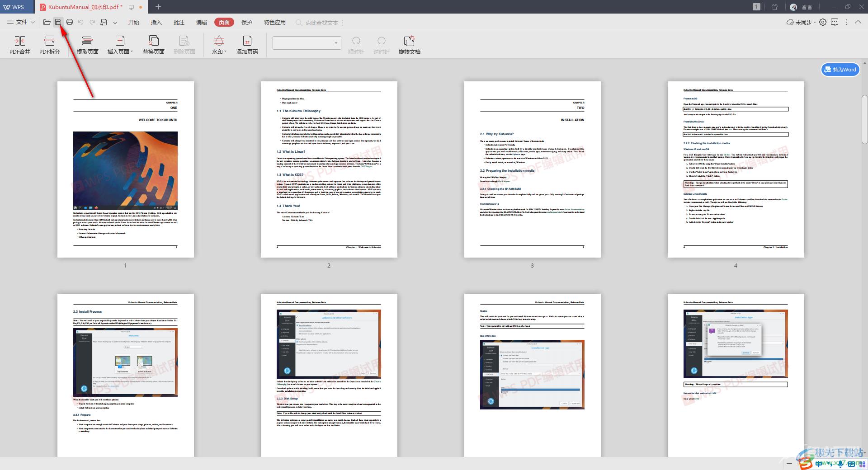Click the Redo arrow icon
This screenshot has height=470, width=868.
coord(92,22)
